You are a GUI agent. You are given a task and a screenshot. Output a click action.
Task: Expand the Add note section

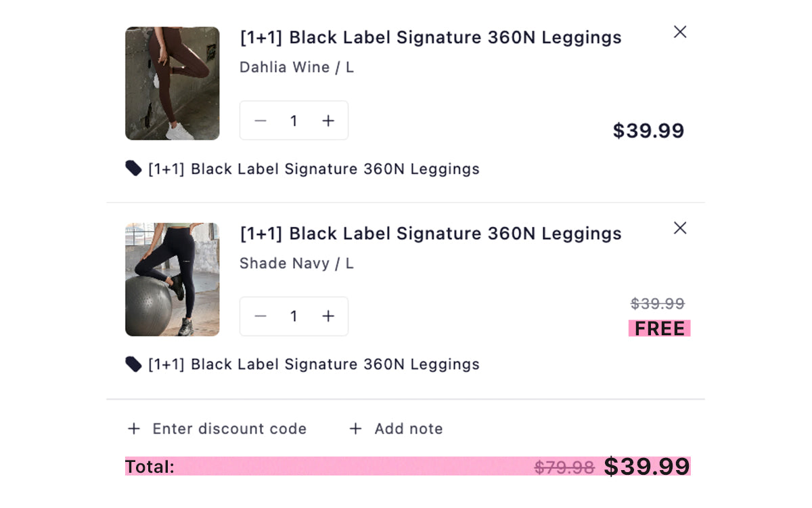[x=408, y=429]
